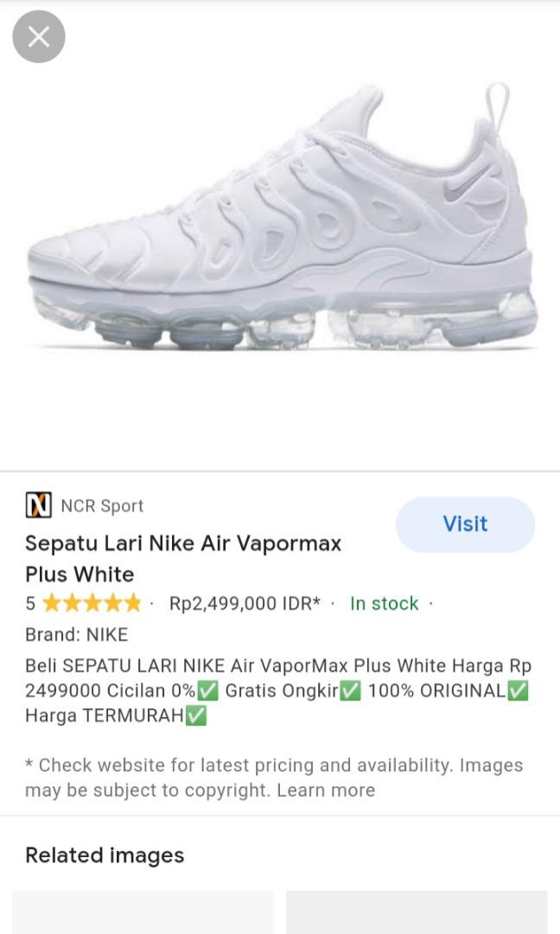Click the Brand: NIKE text

(x=76, y=635)
